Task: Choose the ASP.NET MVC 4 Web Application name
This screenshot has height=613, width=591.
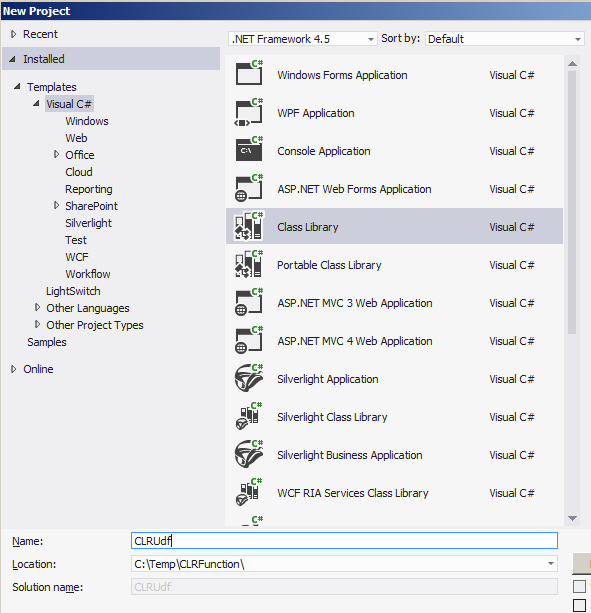Action: point(355,341)
